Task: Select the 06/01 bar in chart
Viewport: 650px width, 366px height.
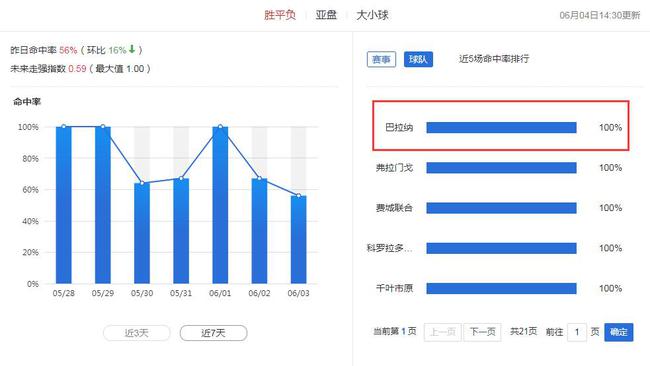Action: pyautogui.click(x=220, y=205)
